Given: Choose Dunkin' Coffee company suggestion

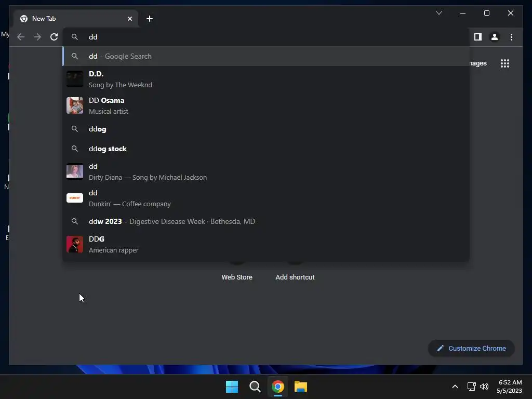Looking at the screenshot, I should pyautogui.click(x=266, y=198).
